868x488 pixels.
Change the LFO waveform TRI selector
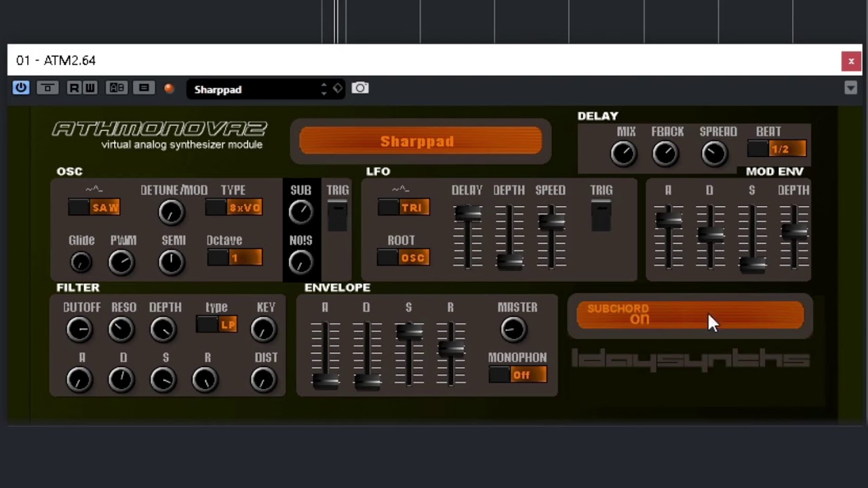click(x=403, y=207)
